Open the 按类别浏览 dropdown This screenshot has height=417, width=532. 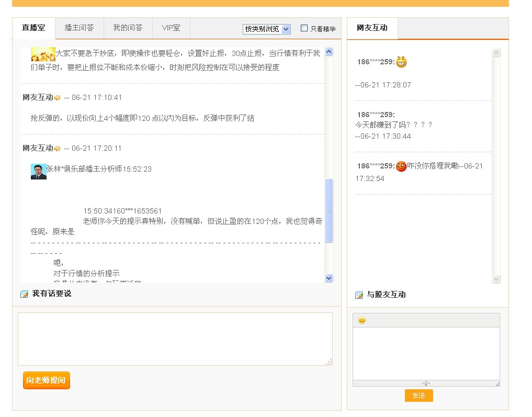point(266,29)
